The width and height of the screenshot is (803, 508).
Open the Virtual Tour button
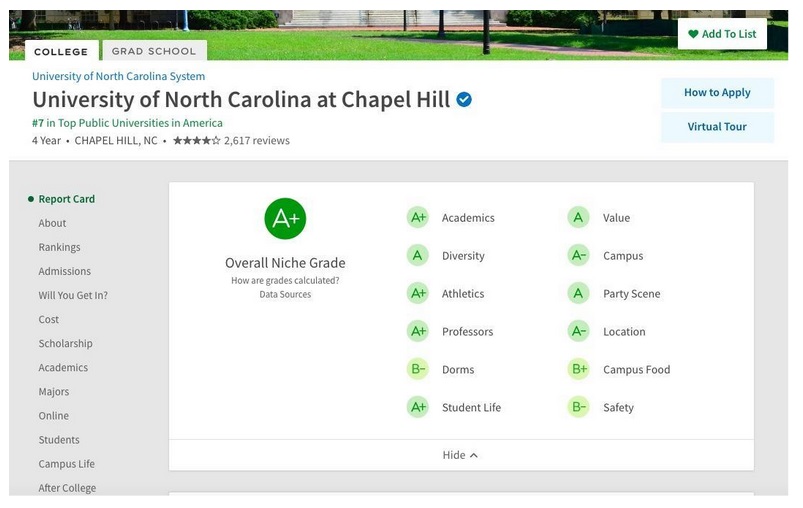[717, 127]
